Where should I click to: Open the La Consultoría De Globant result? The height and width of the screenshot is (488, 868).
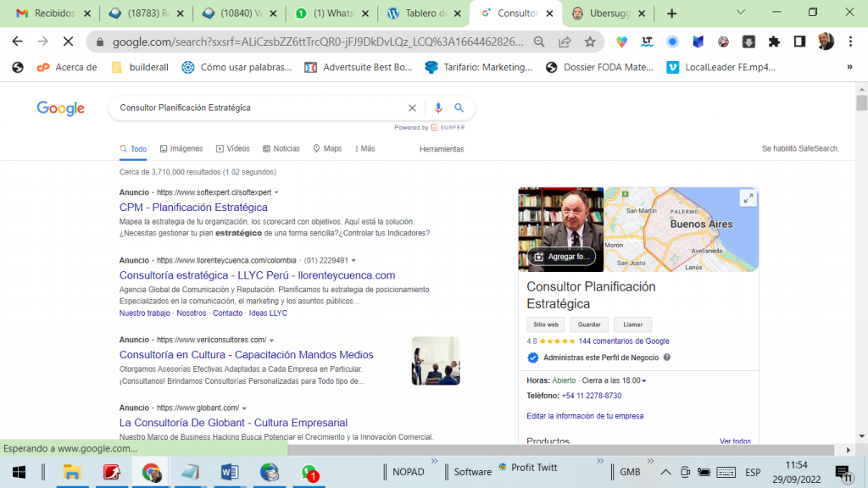234,423
